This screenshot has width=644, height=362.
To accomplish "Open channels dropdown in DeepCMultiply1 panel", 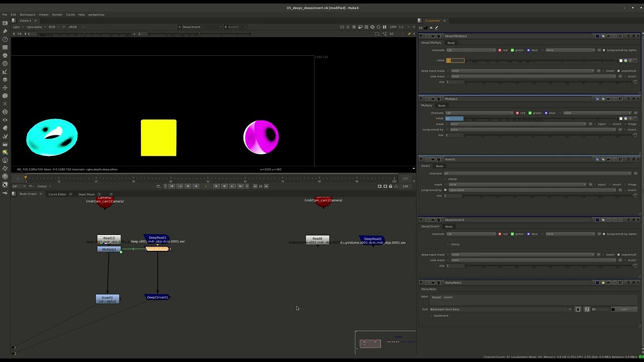I will (x=471, y=50).
